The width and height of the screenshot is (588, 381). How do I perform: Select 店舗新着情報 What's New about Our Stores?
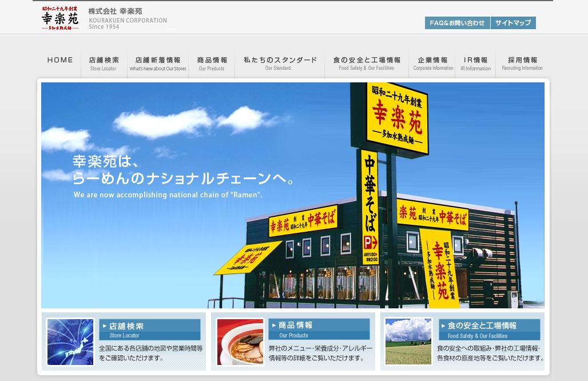(x=158, y=64)
